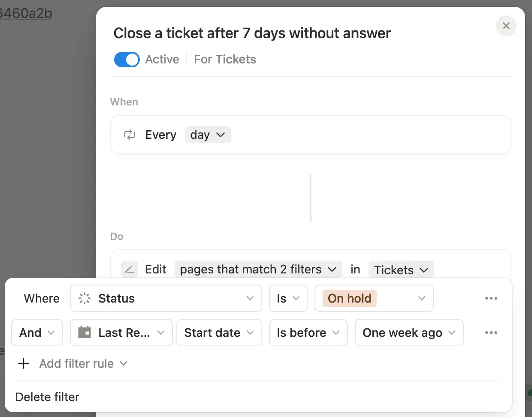Select the orange On hold status tag

(x=349, y=298)
